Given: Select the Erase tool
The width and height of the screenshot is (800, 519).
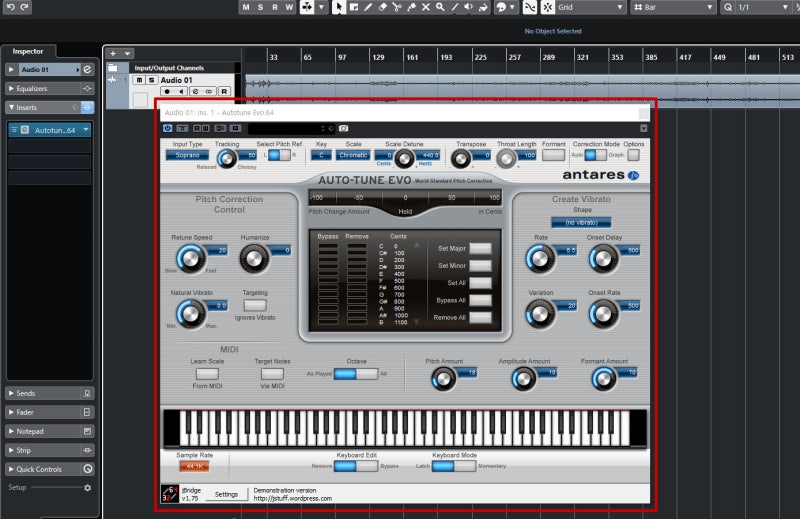Looking at the screenshot, I should click(382, 7).
